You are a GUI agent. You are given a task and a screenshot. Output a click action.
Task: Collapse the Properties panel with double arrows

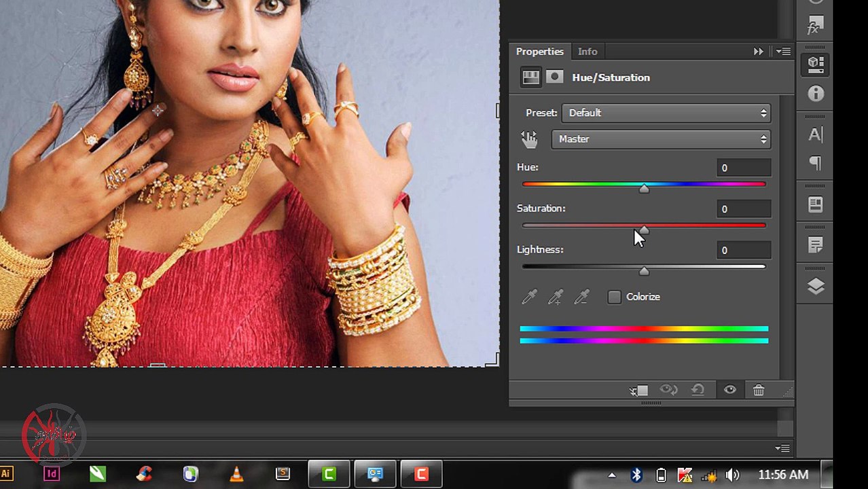point(759,52)
